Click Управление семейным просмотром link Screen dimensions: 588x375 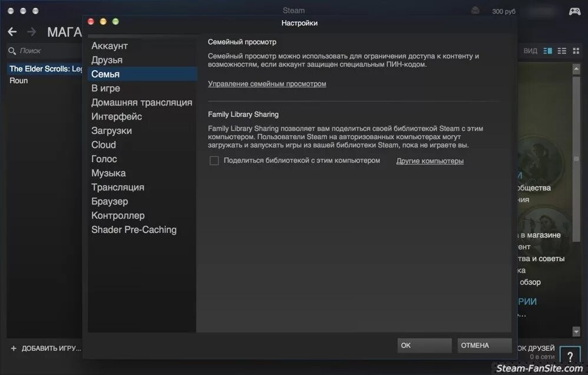267,84
